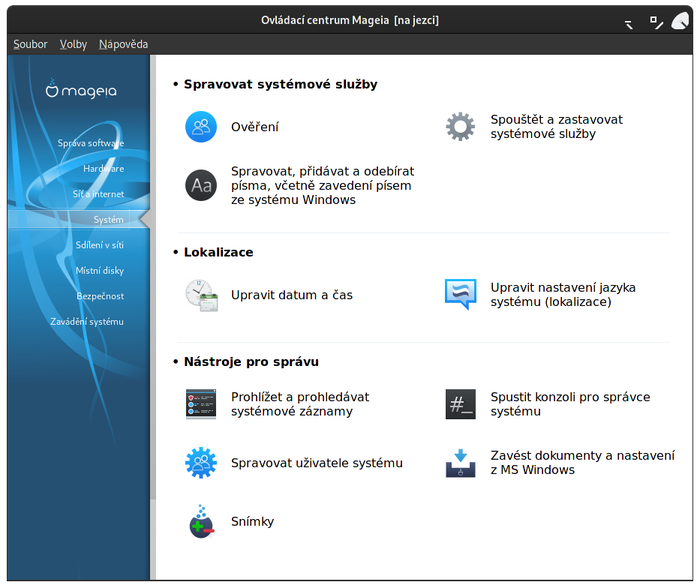The height and width of the screenshot is (588, 700).
Task: Open the Soubor menu
Action: 29,44
